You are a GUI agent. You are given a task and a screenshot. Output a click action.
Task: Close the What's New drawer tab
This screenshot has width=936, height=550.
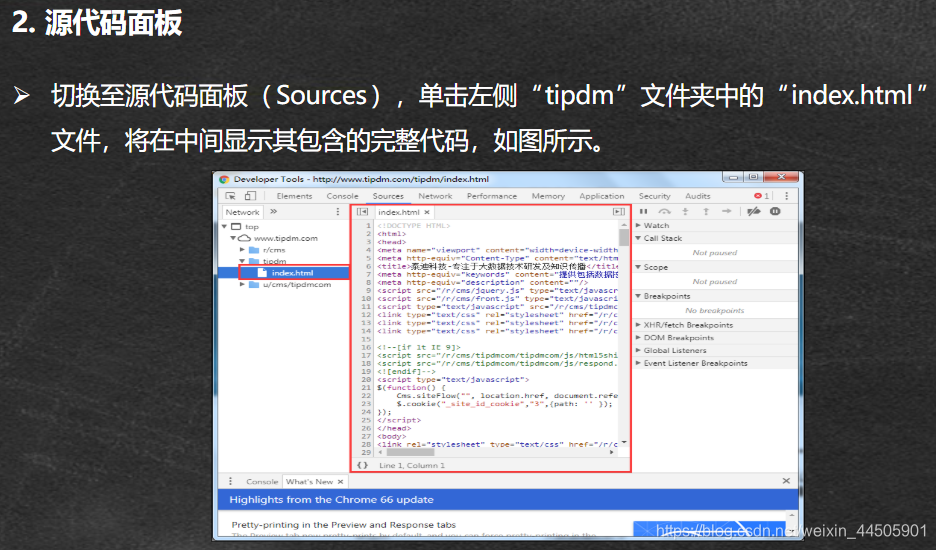(x=340, y=481)
